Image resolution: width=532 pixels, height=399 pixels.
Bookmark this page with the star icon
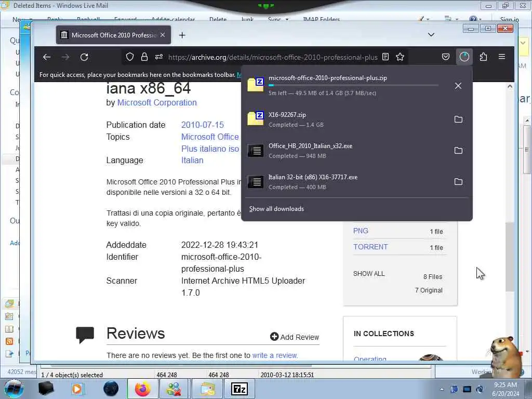click(400, 57)
